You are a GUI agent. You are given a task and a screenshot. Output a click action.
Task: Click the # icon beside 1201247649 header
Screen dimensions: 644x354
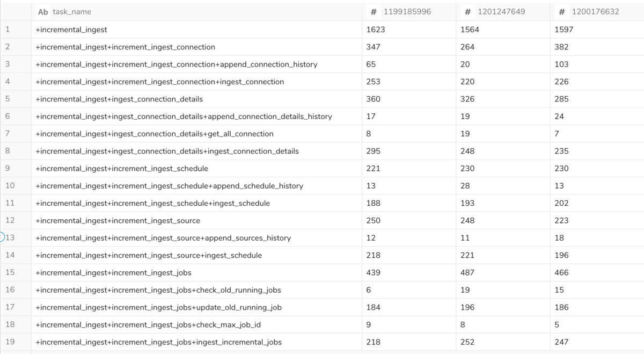tap(468, 12)
